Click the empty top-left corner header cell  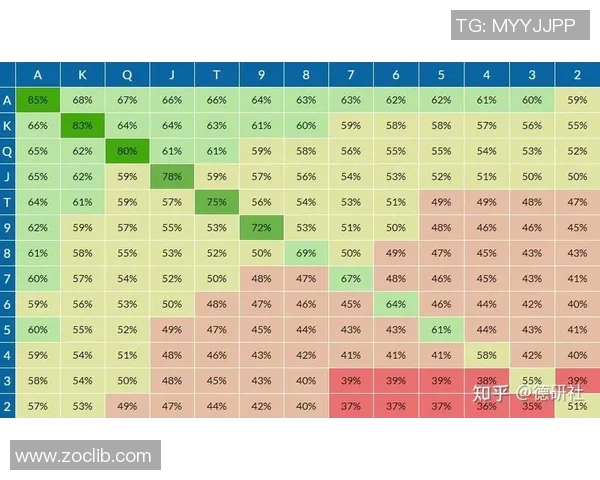(x=8, y=75)
